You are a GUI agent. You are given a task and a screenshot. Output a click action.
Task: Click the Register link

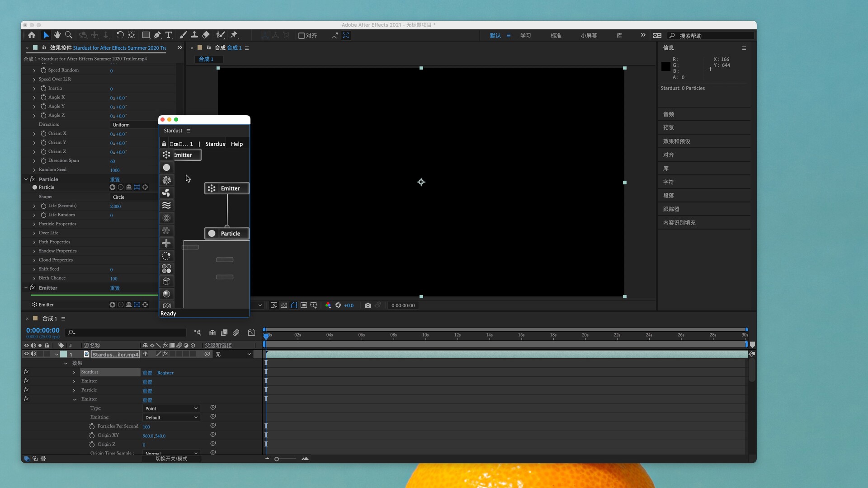(165, 373)
